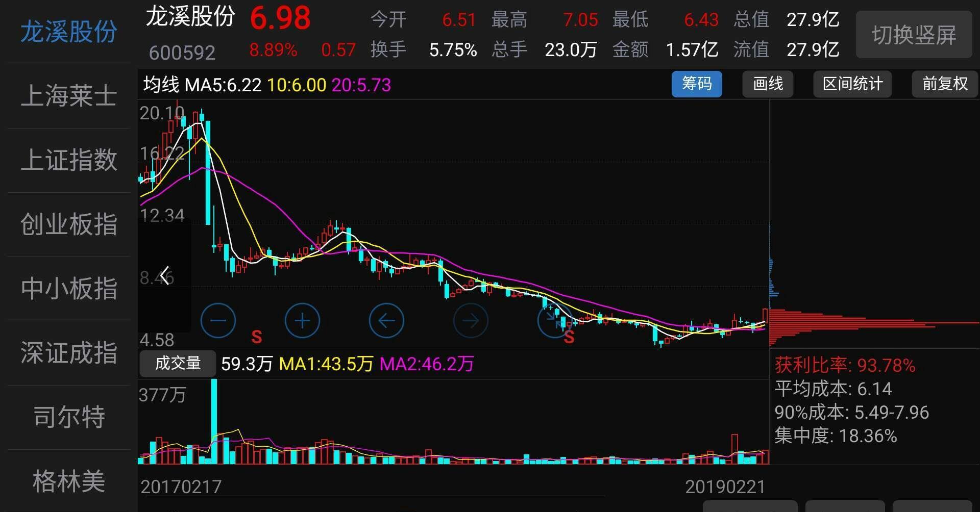Tap 切换竖屏 to switch to portrait

click(914, 35)
